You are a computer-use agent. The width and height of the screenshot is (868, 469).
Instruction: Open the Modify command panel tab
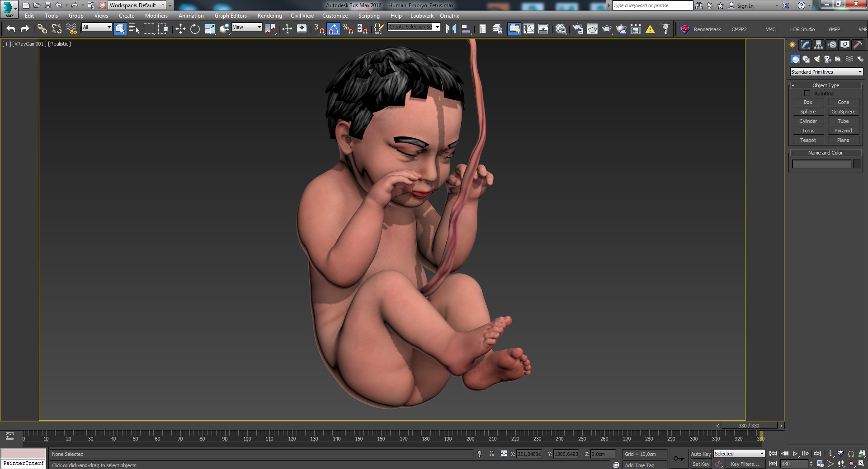coord(805,44)
